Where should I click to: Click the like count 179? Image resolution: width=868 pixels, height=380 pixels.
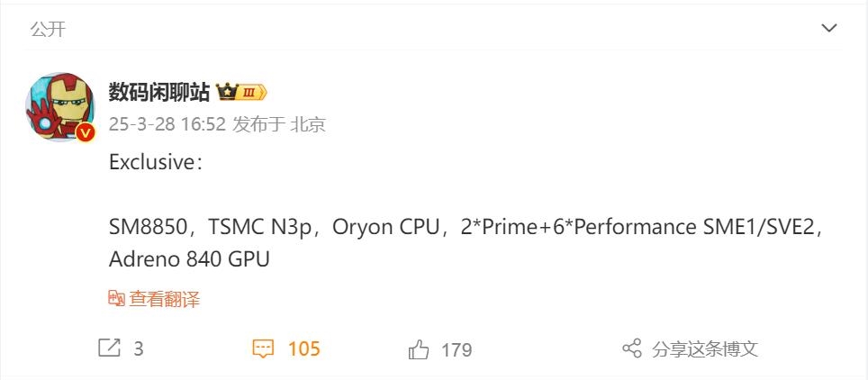pos(457,349)
